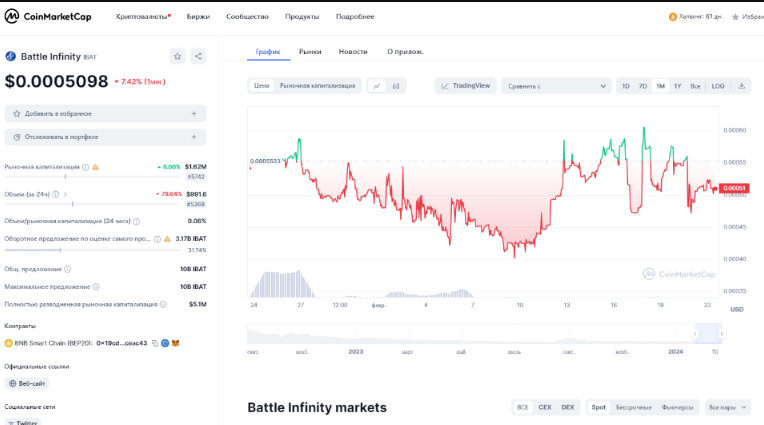Click plus on Добавить в избранное

coord(194,114)
